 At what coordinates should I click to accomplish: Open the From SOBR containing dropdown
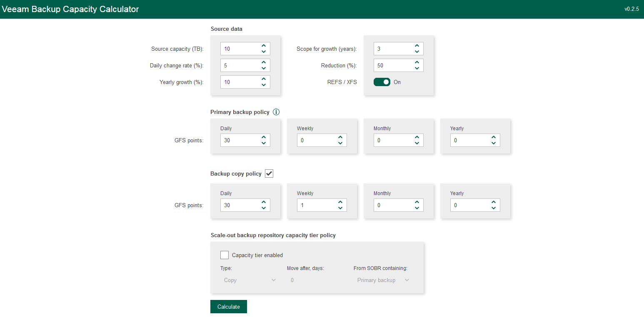(x=383, y=280)
